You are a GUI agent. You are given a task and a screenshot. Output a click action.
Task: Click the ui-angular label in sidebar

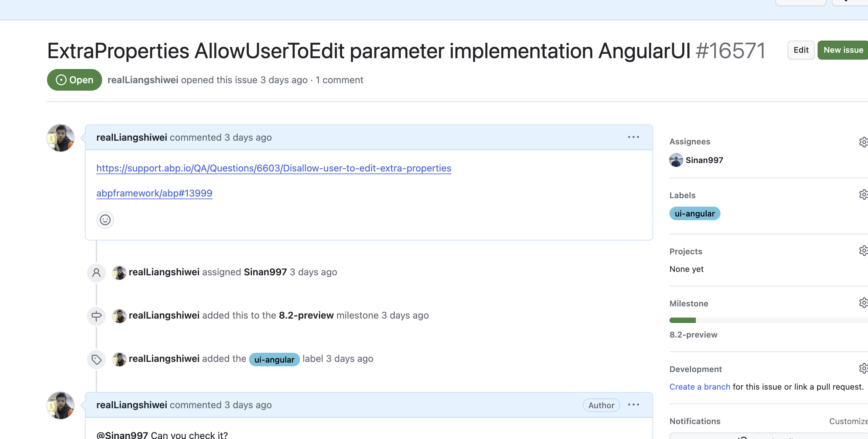[x=694, y=213]
